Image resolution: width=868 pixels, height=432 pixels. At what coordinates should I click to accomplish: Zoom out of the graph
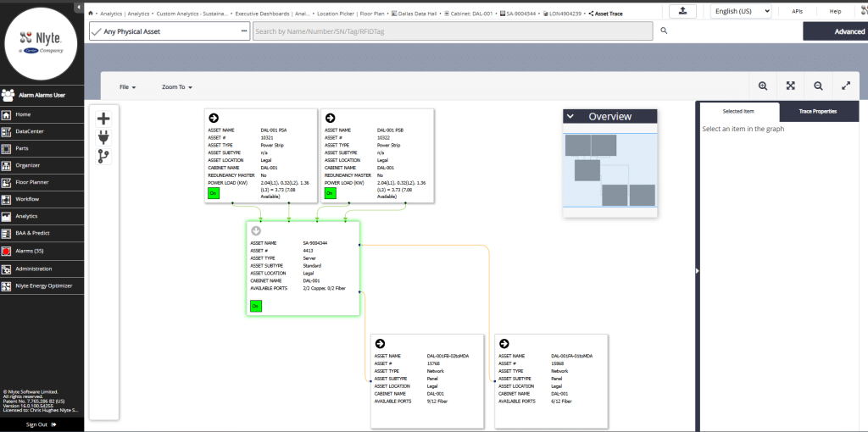pyautogui.click(x=818, y=86)
